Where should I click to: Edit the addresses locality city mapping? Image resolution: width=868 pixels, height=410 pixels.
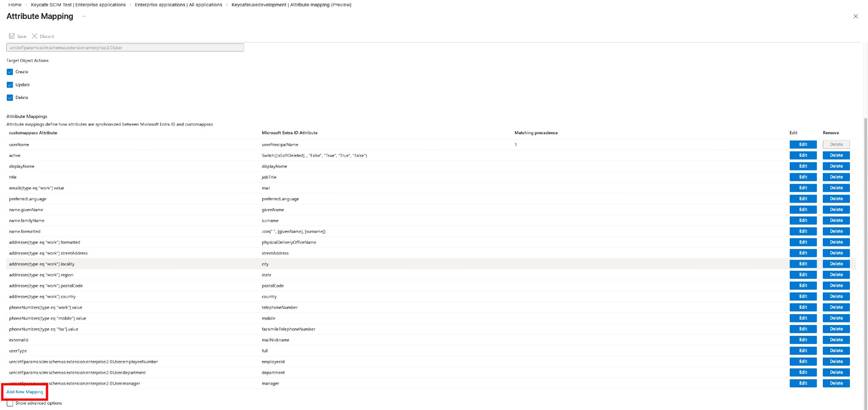click(803, 264)
